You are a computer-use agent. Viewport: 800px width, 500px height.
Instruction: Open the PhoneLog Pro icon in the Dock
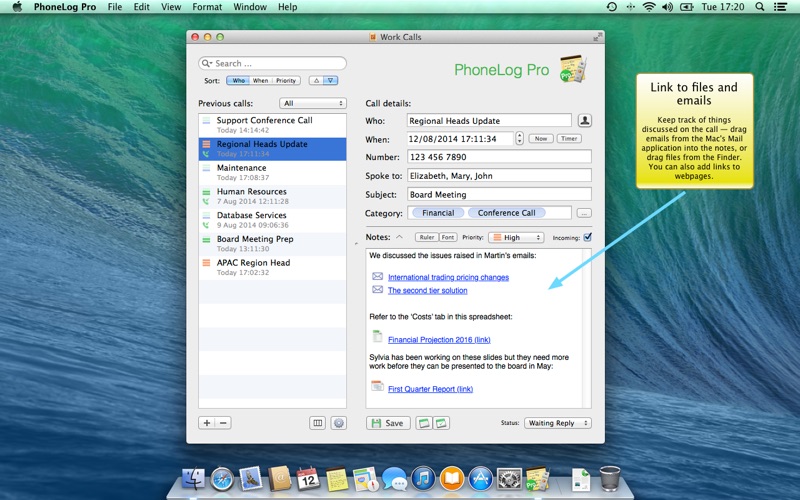[x=537, y=479]
